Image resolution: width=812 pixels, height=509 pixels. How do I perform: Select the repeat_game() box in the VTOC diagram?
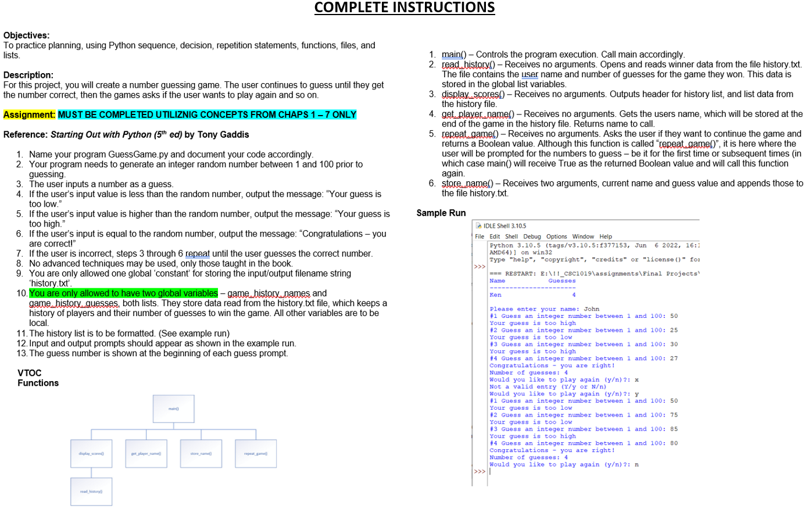coord(255,453)
